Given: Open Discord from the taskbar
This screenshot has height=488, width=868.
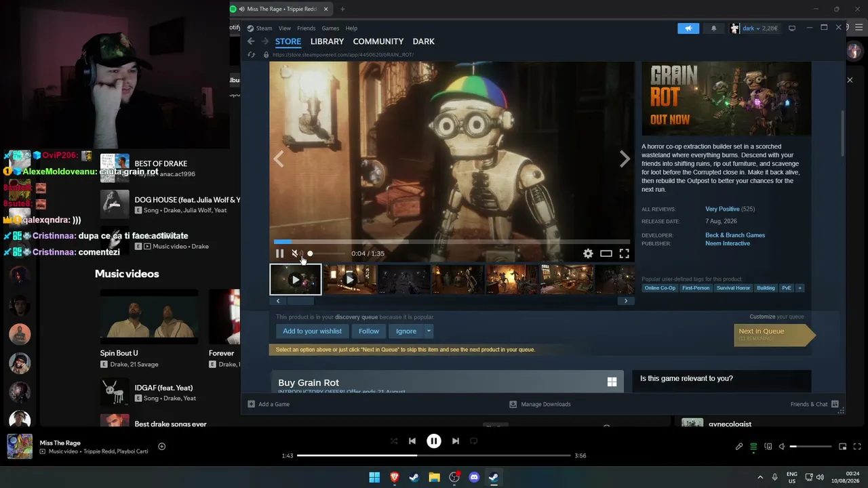Looking at the screenshot, I should [x=474, y=477].
